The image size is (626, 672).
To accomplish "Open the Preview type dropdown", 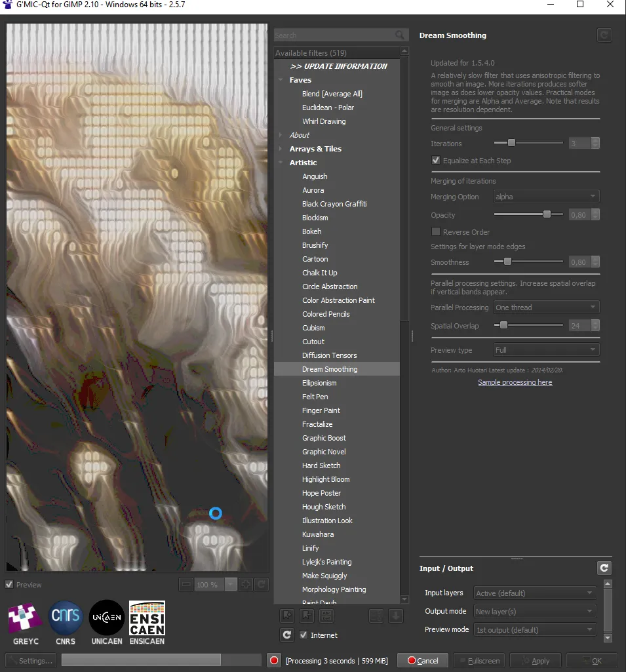I will (x=546, y=349).
